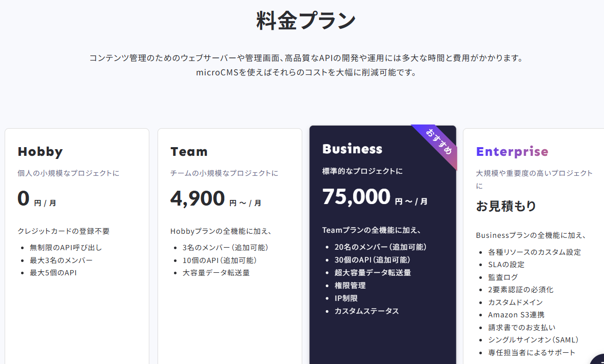Click the 75,000 price on Business

356,196
